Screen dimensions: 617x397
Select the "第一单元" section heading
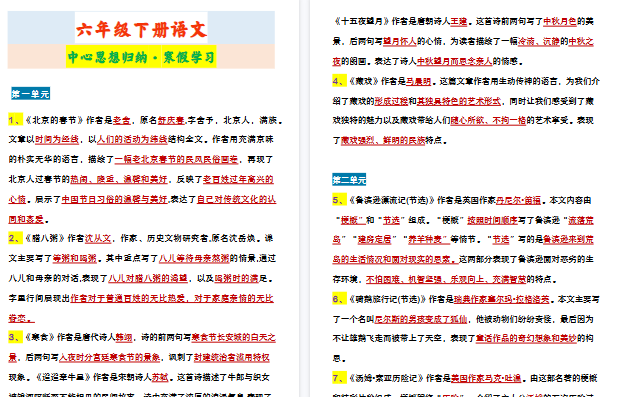[x=30, y=94]
